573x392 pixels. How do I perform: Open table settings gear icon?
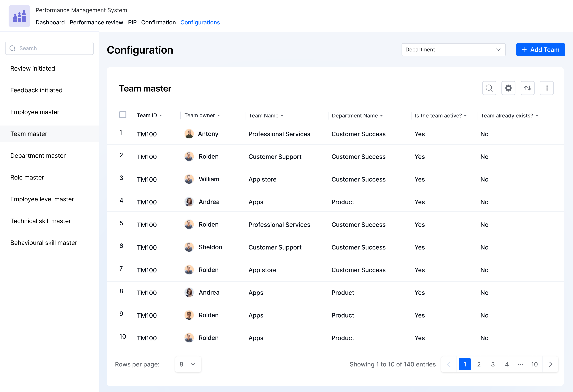coord(508,88)
